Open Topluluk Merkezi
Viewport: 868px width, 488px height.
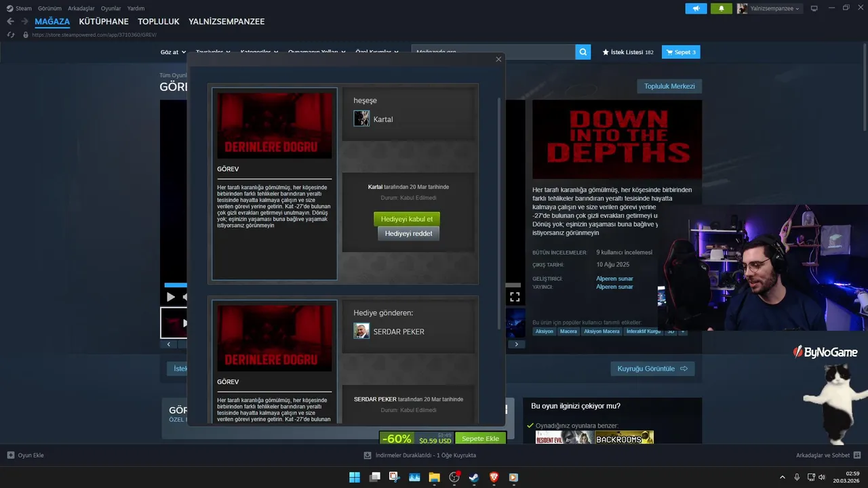pyautogui.click(x=669, y=86)
